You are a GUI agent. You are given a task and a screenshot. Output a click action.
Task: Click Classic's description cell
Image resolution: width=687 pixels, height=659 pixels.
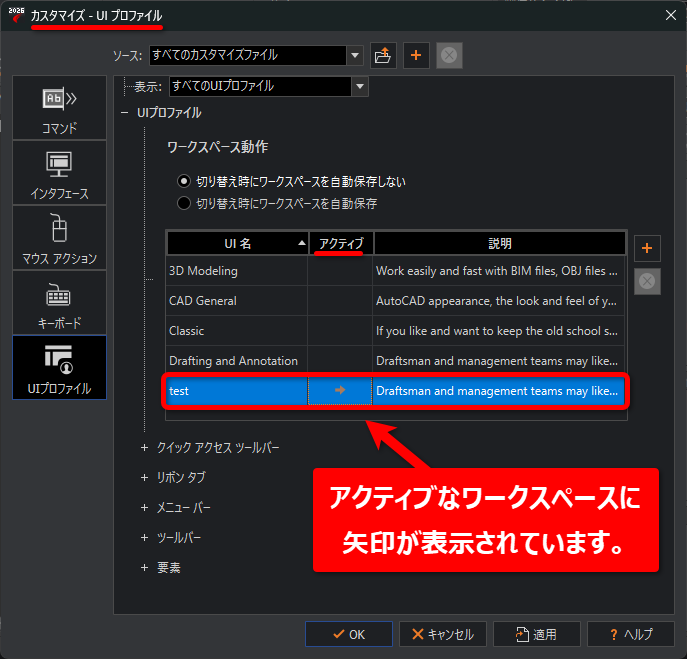pos(498,331)
